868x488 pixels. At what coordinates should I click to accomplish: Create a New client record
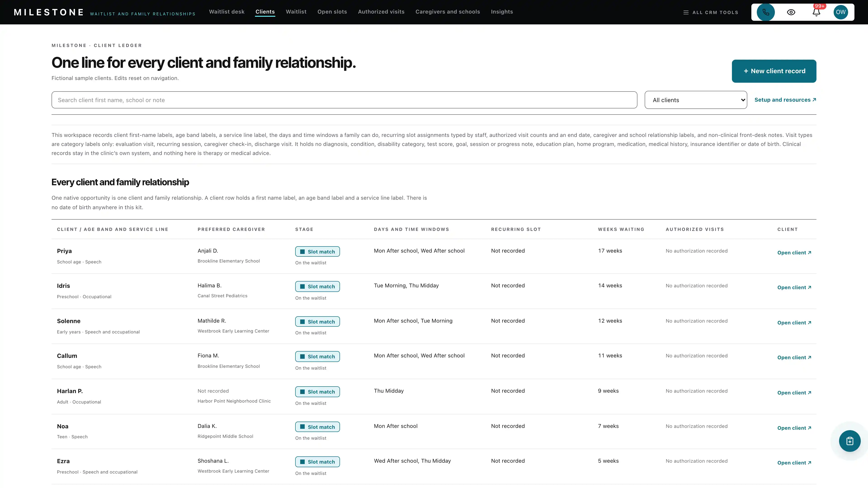tap(774, 71)
